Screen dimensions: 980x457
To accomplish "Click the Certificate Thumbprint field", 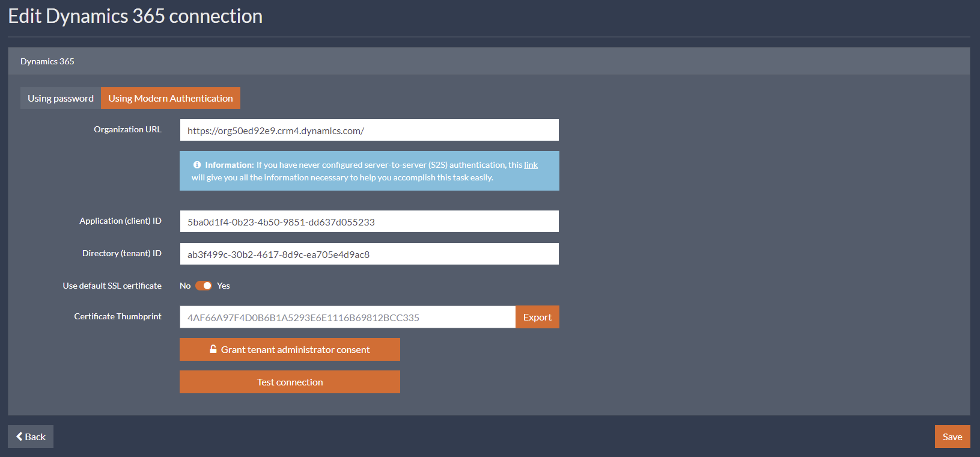I will (x=347, y=317).
